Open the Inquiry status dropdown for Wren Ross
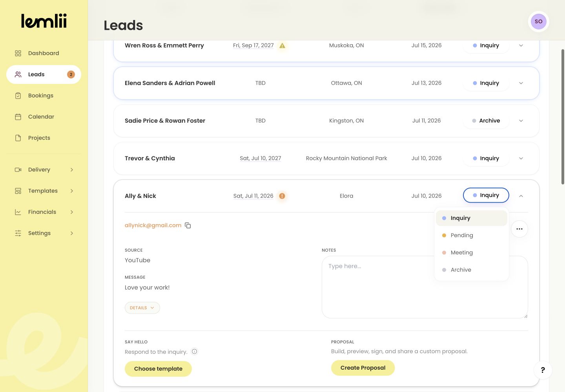The height and width of the screenshot is (392, 565). click(486, 45)
